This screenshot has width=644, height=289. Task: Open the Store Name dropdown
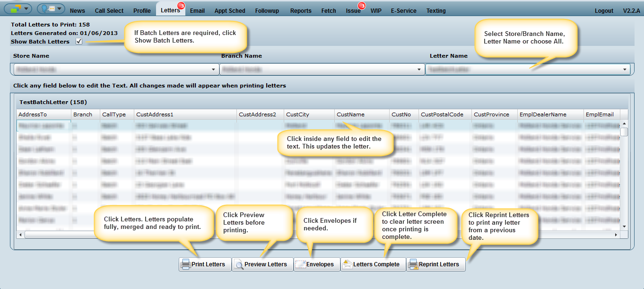213,70
